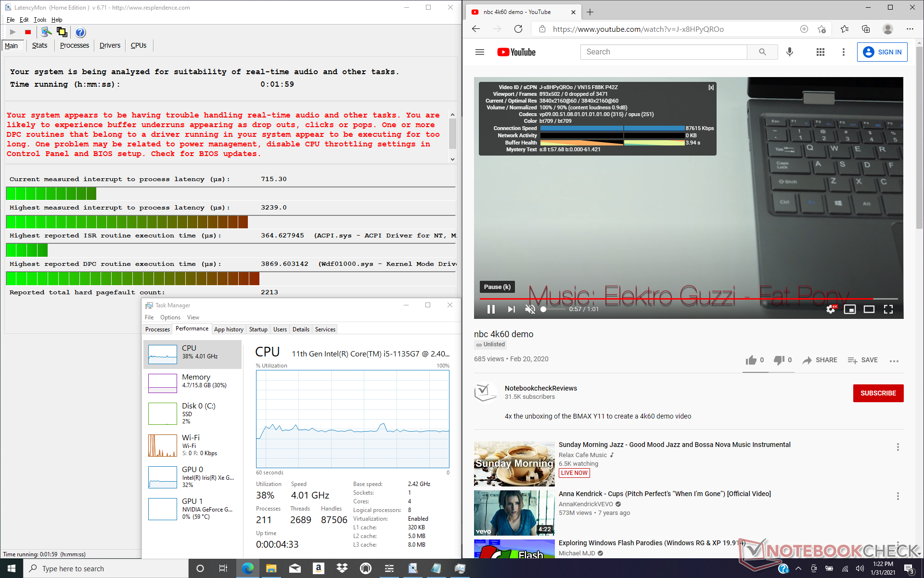Open options for Sunday Morning Jazz video
This screenshot has height=578, width=924.
[898, 447]
